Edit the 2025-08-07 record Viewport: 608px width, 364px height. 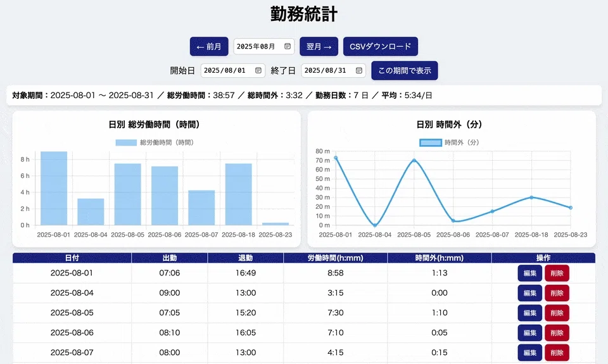pyautogui.click(x=529, y=353)
